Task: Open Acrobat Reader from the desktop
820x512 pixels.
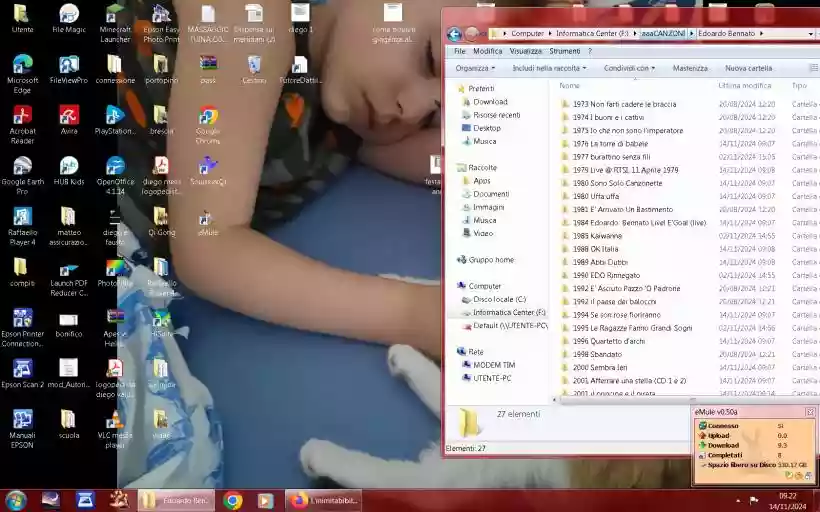Action: [22, 116]
